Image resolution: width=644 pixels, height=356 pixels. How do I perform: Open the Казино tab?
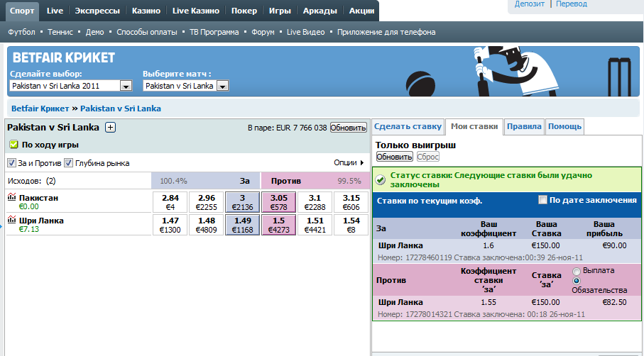point(146,11)
